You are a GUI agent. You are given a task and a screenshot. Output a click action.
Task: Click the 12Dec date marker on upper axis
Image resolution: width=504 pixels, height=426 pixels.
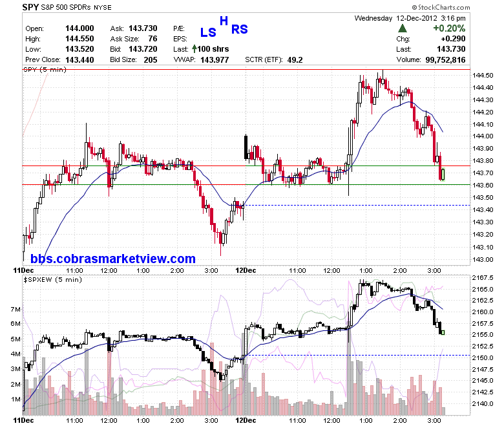point(246,270)
